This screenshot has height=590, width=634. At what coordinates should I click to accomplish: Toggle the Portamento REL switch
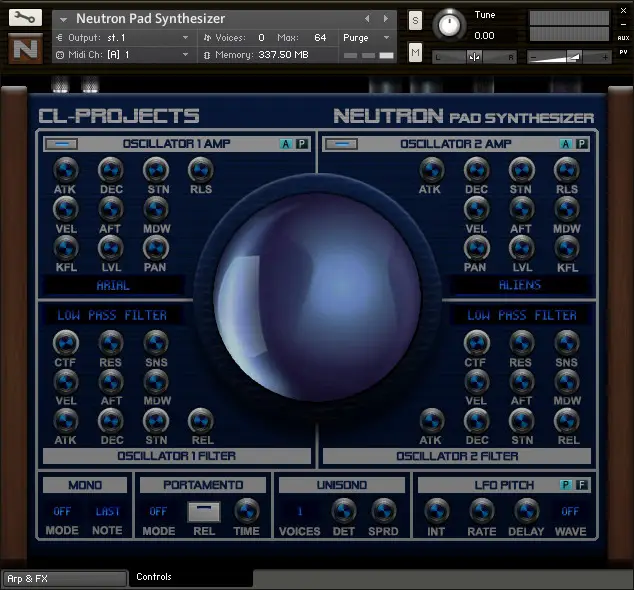click(204, 512)
